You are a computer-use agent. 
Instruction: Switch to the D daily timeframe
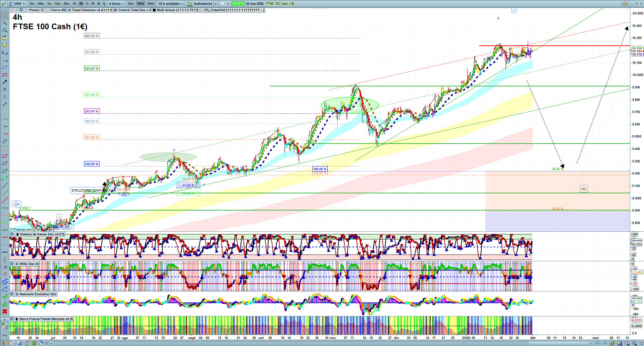coord(87,4)
